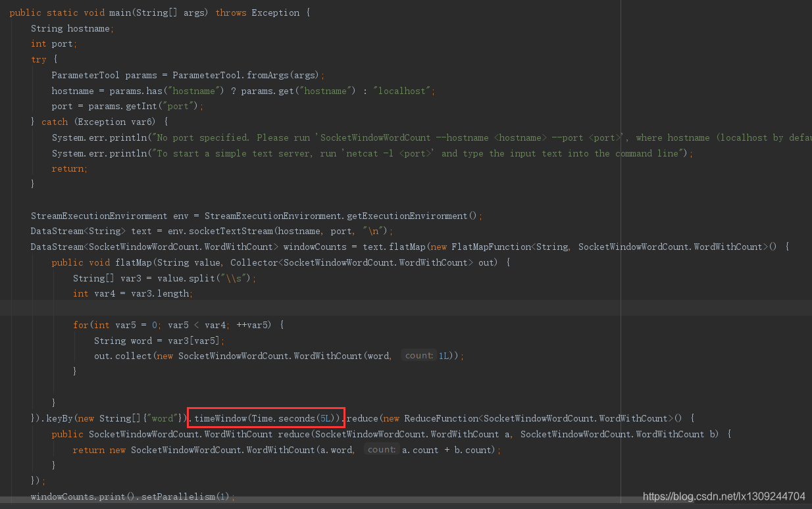Click the 'try' keyword
This screenshot has width=812, height=509.
38,60
